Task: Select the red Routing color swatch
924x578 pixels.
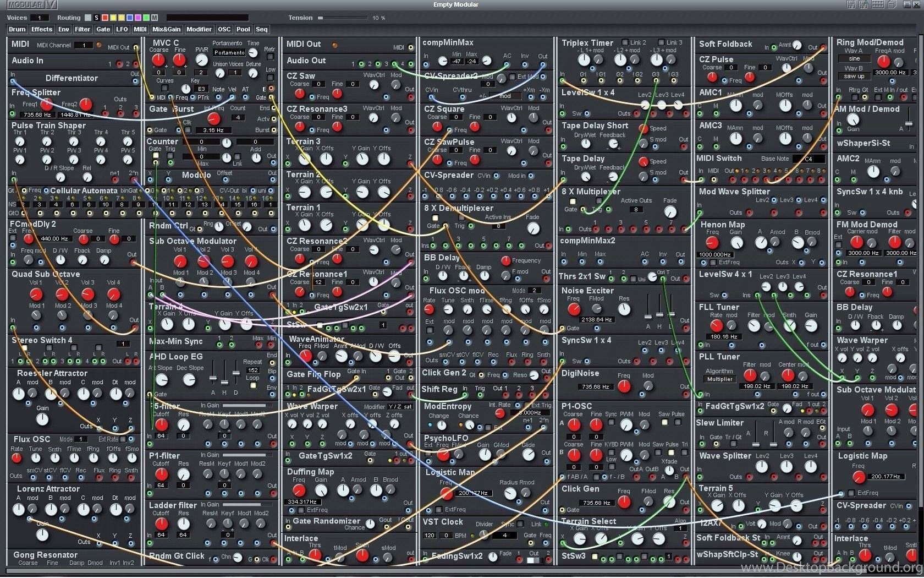Action: (105, 18)
